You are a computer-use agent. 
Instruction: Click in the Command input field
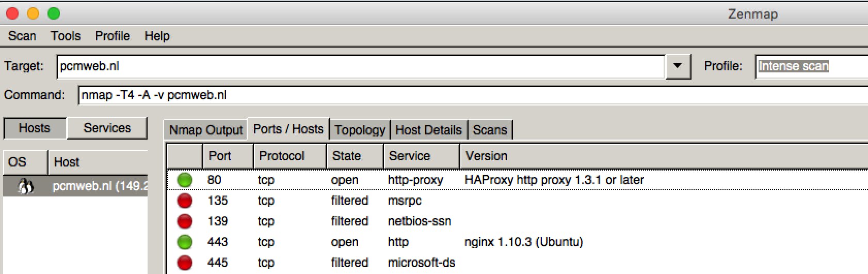point(473,95)
